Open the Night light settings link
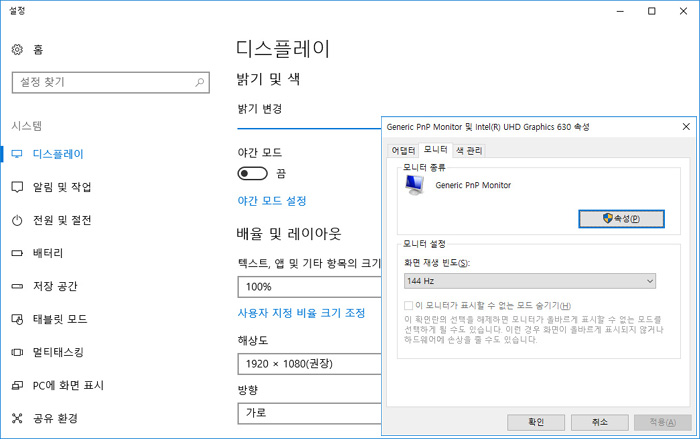 coord(271,201)
